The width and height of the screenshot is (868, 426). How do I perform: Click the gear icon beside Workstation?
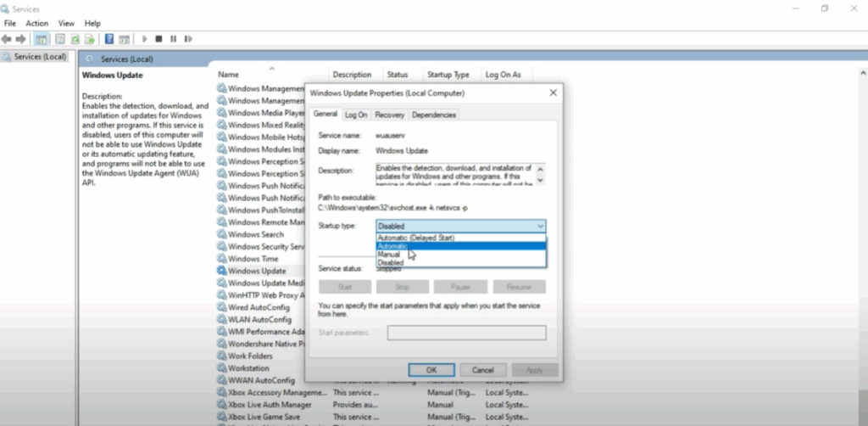pyautogui.click(x=222, y=368)
